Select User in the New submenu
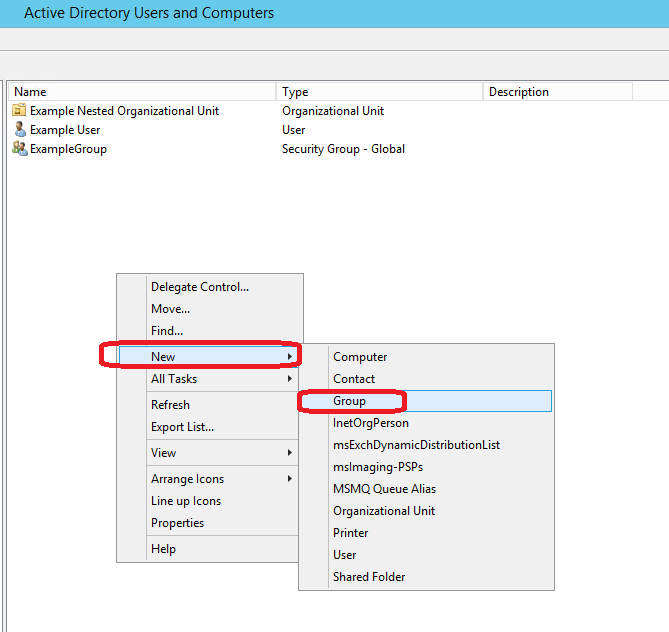 [x=345, y=555]
